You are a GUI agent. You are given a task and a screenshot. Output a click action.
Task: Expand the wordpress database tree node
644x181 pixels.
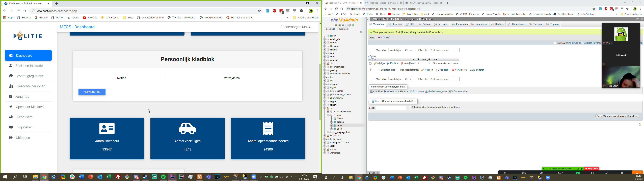(x=325, y=153)
